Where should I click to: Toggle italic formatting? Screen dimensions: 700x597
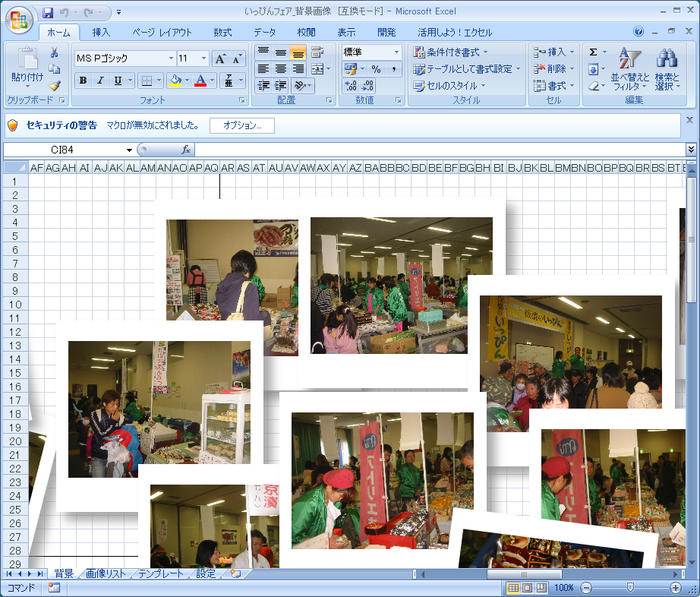[x=100, y=81]
